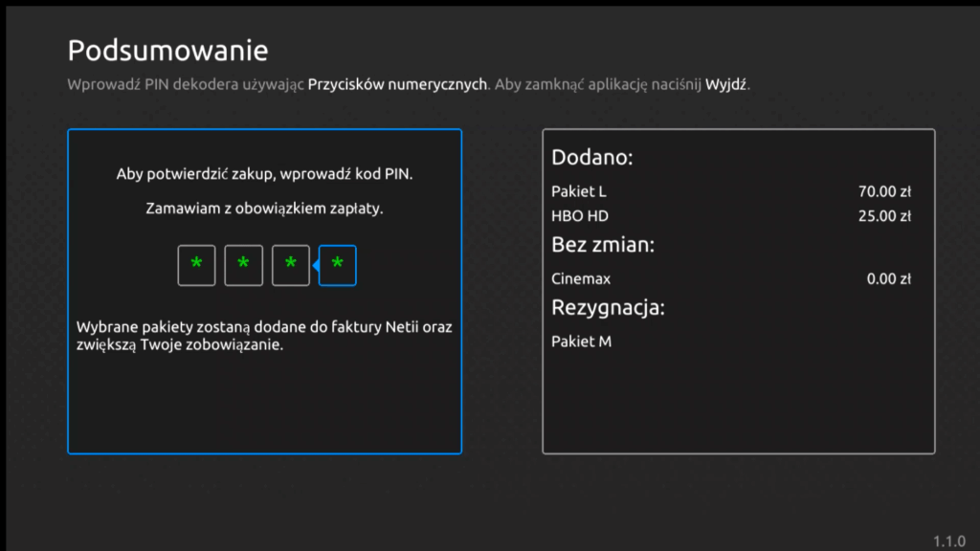Click the 'Podsumowanie' page title
The height and width of the screenshot is (551, 980).
point(167,50)
